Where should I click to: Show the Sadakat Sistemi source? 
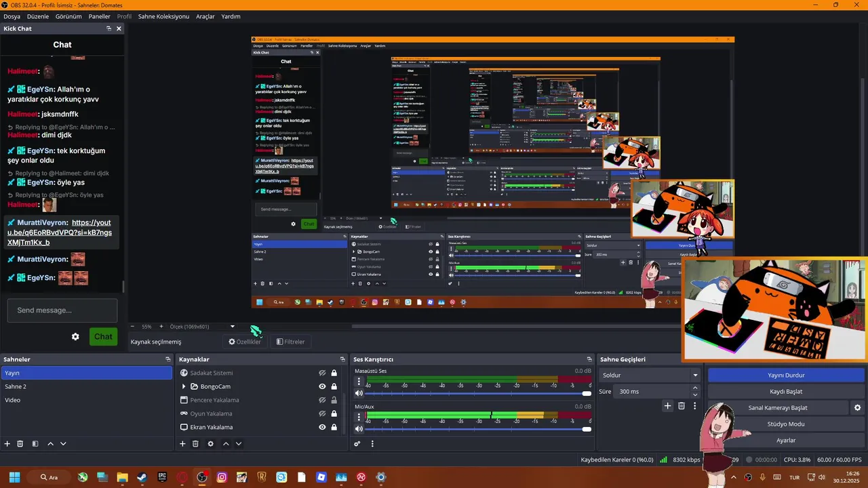tap(323, 373)
